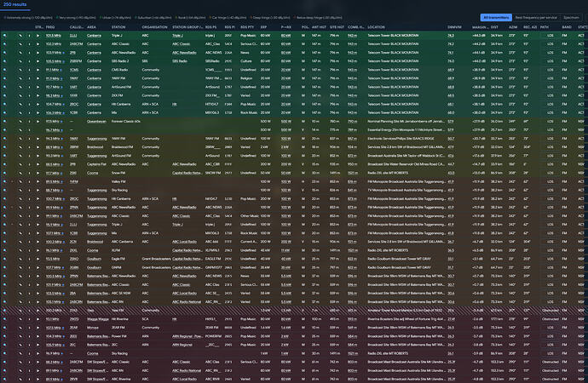Click Obstructed path badge on Yass FM row
The width and height of the screenshot is (588, 383).
click(x=551, y=311)
